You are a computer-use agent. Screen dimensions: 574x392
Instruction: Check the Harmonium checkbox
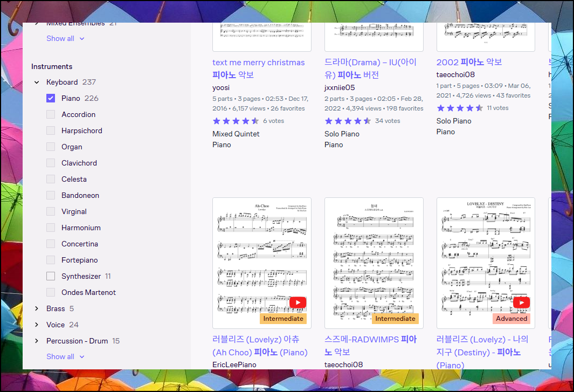[x=51, y=228]
